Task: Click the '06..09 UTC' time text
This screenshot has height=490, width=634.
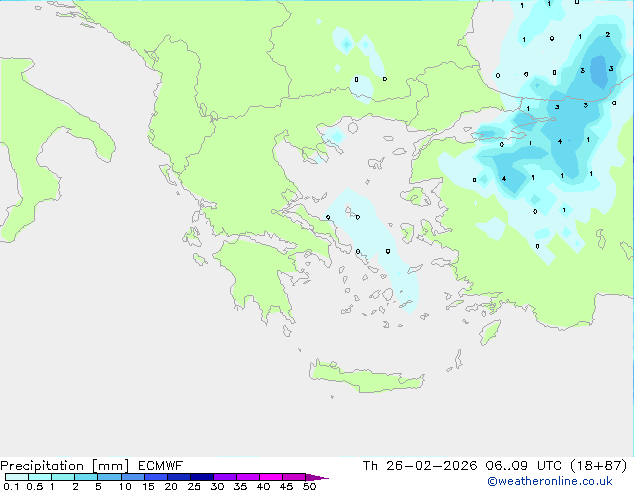Action: 524,466
